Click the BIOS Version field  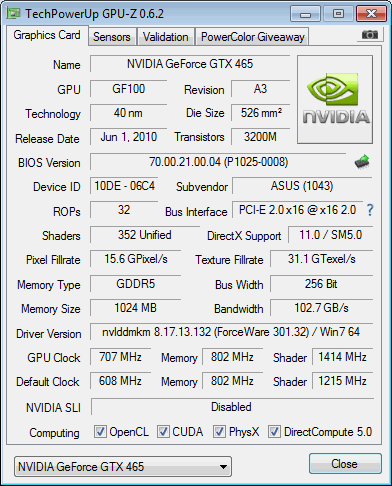click(x=218, y=162)
